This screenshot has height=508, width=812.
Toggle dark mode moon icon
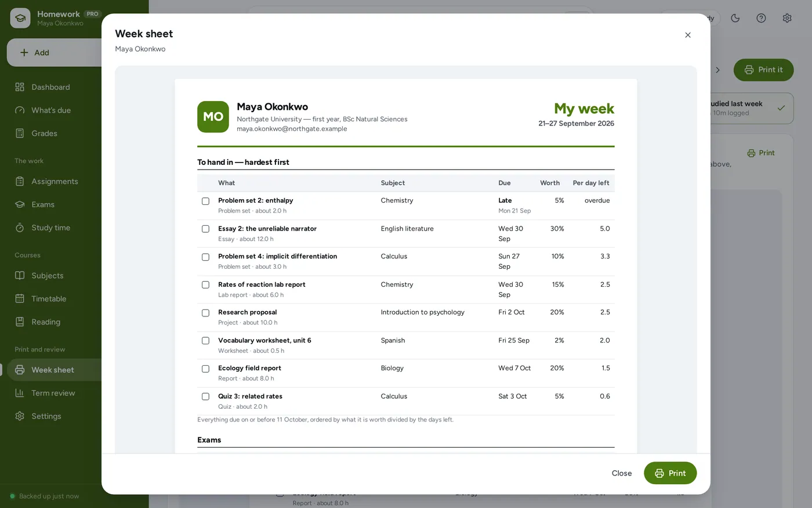[x=735, y=18]
